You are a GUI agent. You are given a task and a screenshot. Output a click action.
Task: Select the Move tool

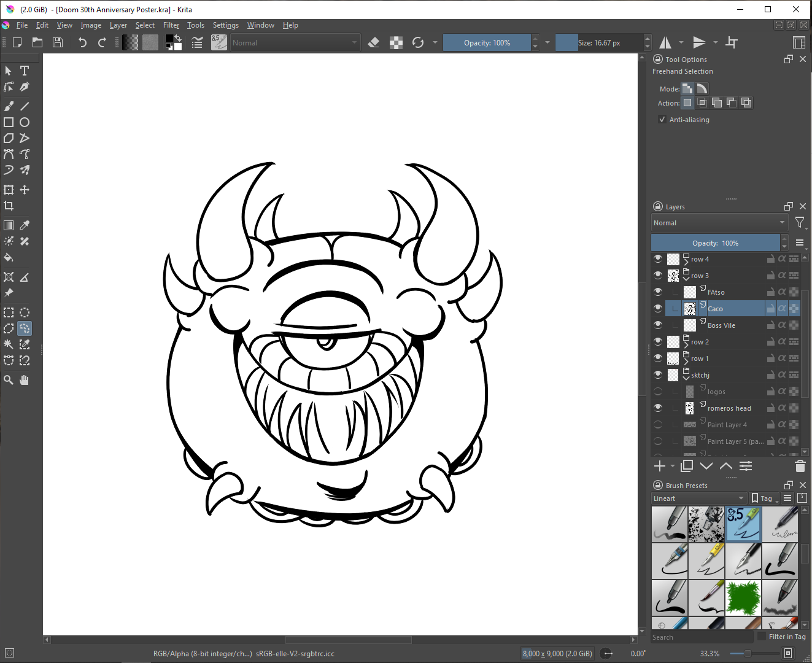[x=25, y=190]
